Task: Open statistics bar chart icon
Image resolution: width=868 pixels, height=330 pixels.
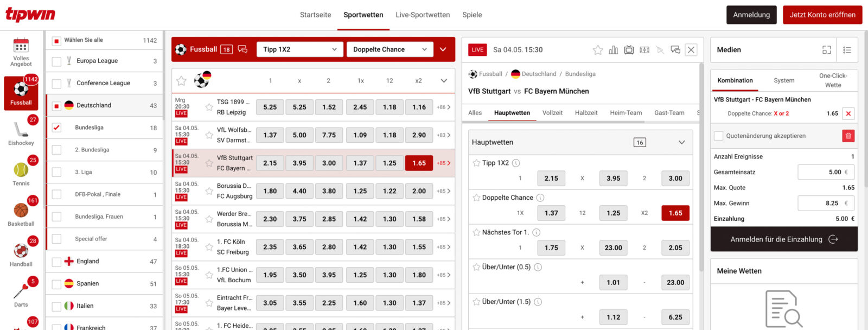Action: click(613, 50)
